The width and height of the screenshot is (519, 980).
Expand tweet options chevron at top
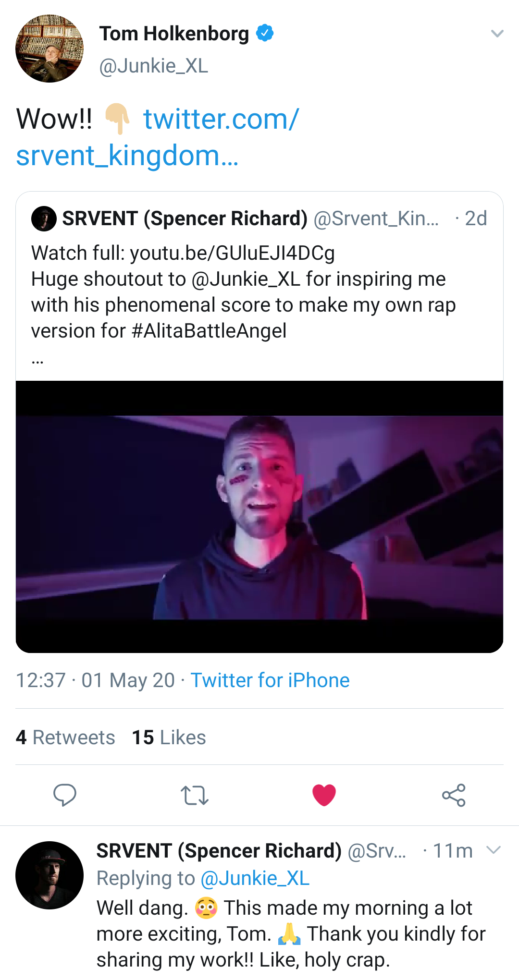pyautogui.click(x=497, y=34)
